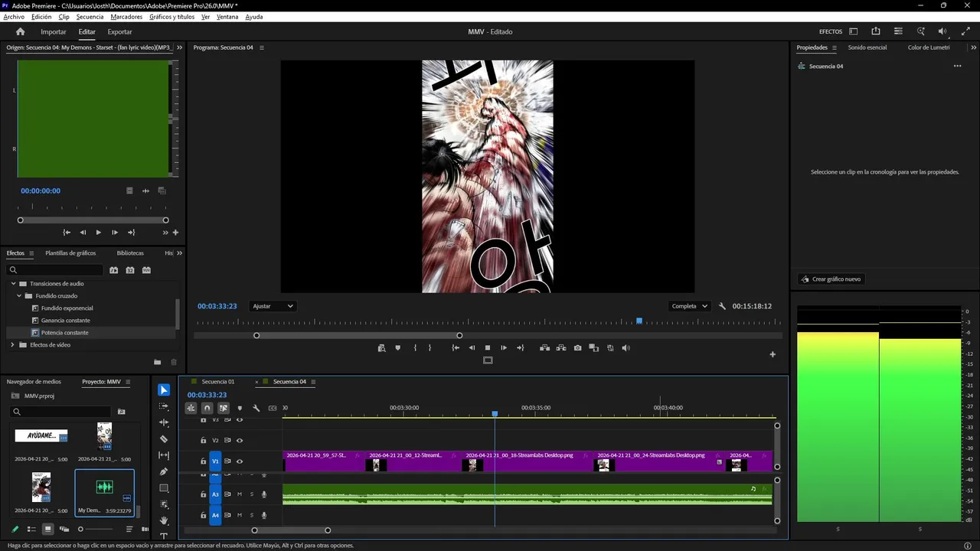Mark Out point in Program monitor
Image resolution: width=980 pixels, height=551 pixels.
tap(430, 347)
